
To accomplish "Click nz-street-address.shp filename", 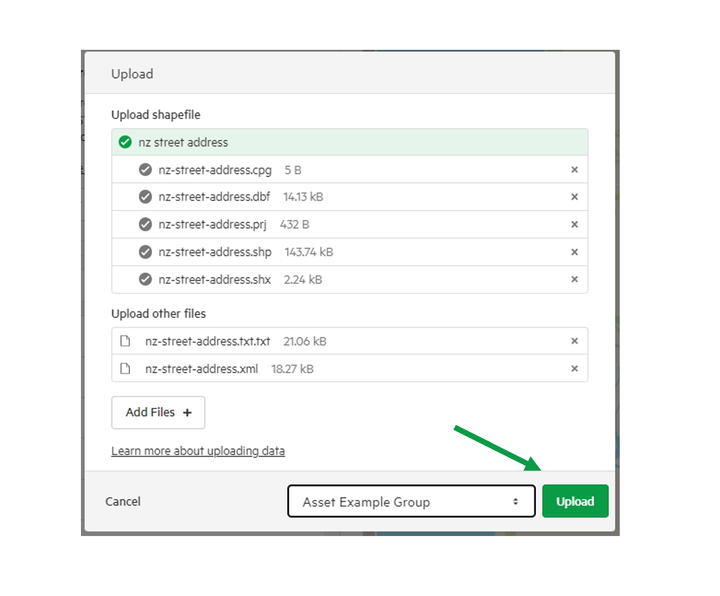I will [x=215, y=253].
